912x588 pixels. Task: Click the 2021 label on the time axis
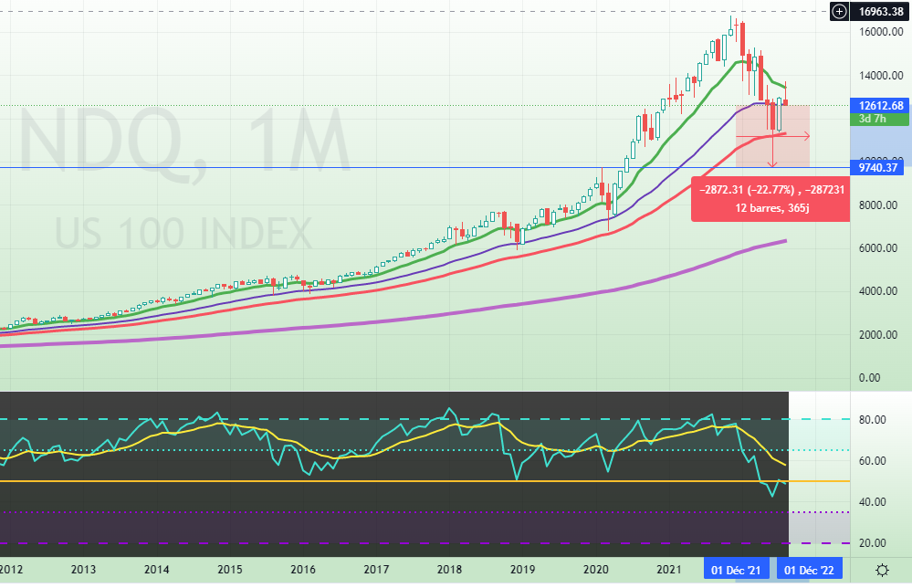pos(669,570)
